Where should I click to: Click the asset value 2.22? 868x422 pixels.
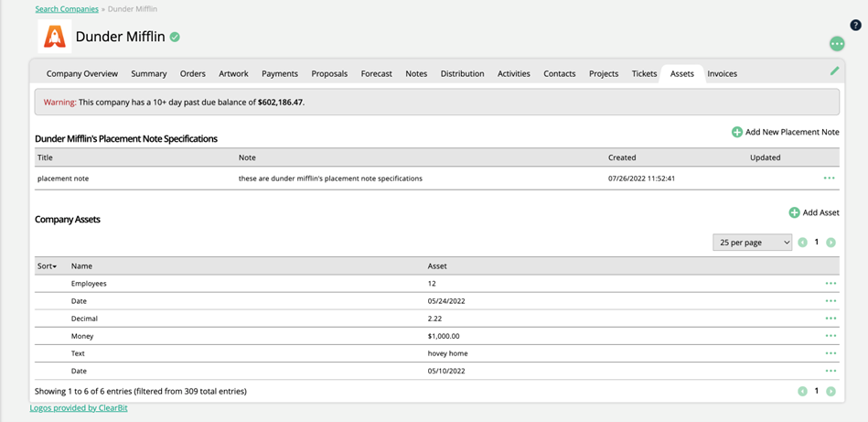click(x=434, y=319)
